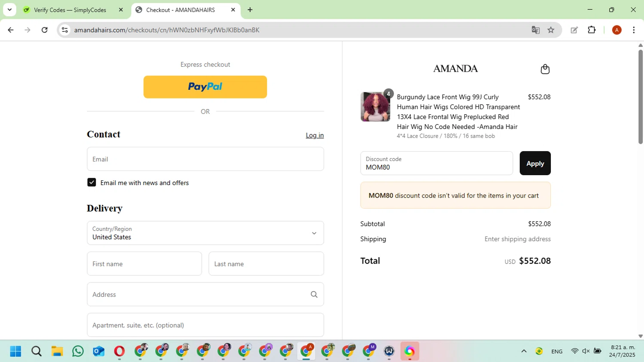Click the MOM80 invalid code message
This screenshot has width=644, height=362.
click(x=455, y=195)
